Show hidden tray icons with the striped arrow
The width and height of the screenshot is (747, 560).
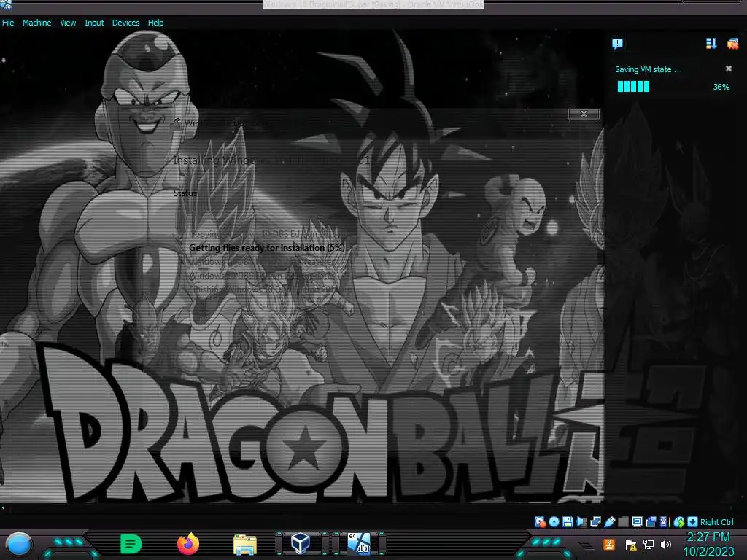586,545
